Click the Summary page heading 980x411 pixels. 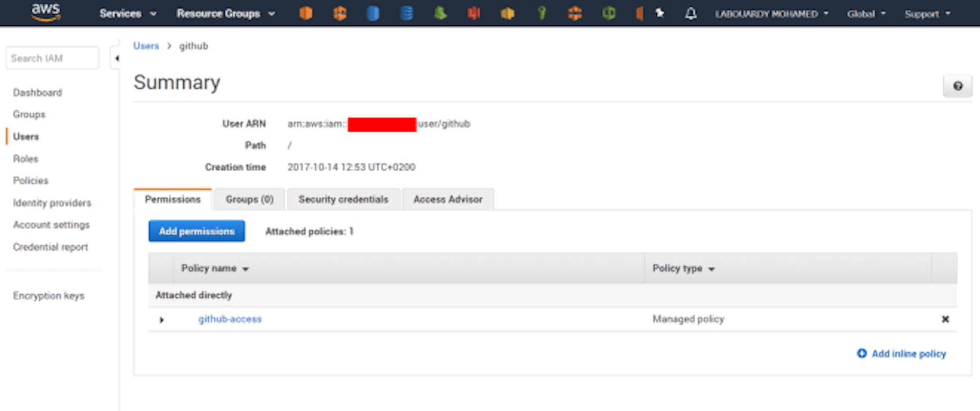[177, 82]
